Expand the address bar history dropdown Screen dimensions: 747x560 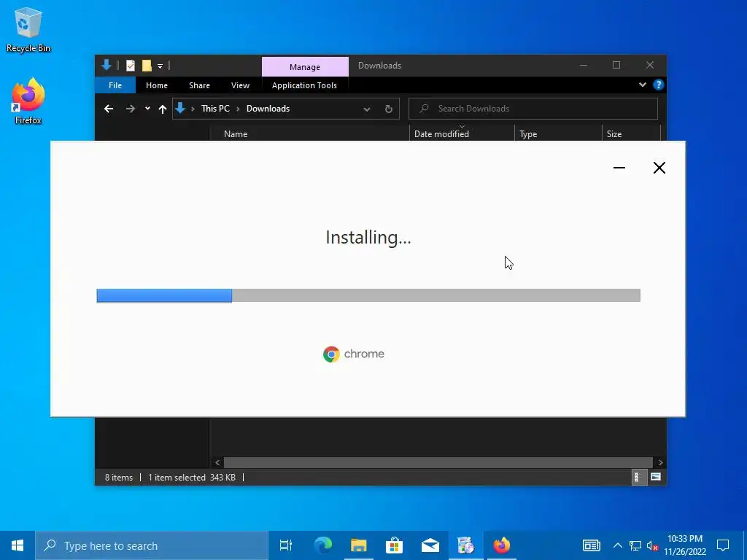pyautogui.click(x=367, y=109)
